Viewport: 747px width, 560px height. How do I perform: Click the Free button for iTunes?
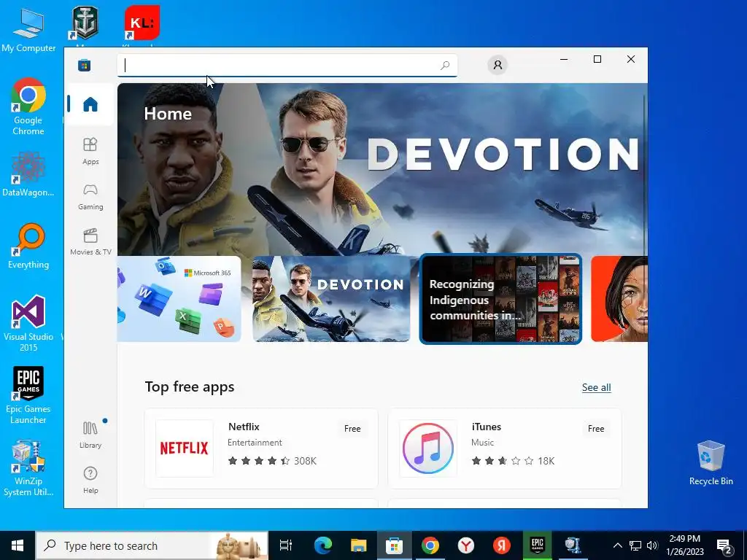pos(595,429)
